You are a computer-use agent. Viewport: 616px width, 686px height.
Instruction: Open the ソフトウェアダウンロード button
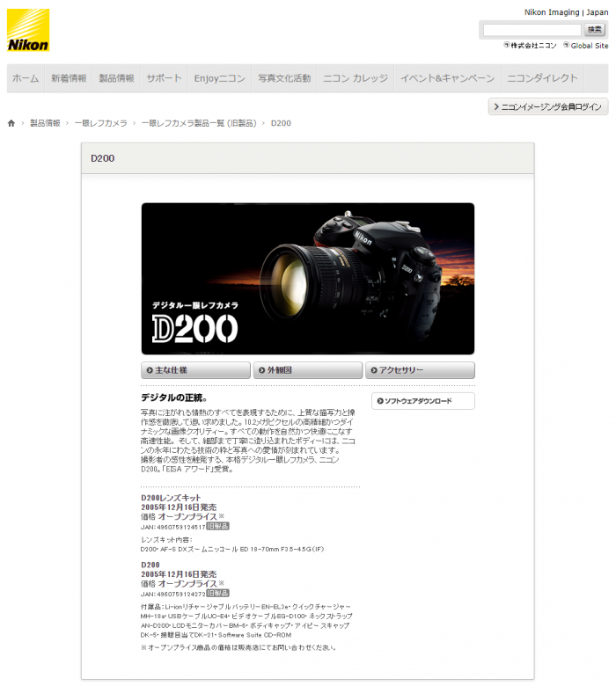pyautogui.click(x=423, y=401)
